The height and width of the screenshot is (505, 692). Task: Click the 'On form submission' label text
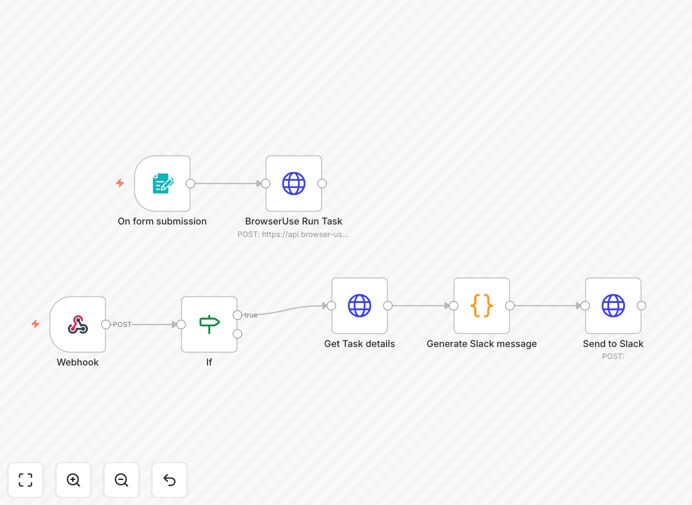pyautogui.click(x=162, y=221)
